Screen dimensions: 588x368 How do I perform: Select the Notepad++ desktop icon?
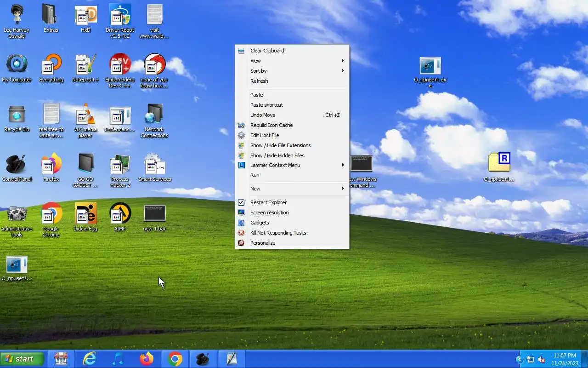pyautogui.click(x=85, y=68)
